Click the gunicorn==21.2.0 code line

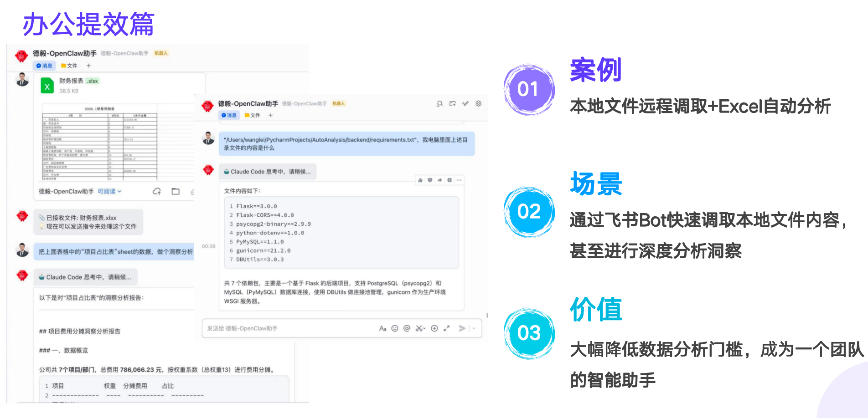tap(263, 250)
